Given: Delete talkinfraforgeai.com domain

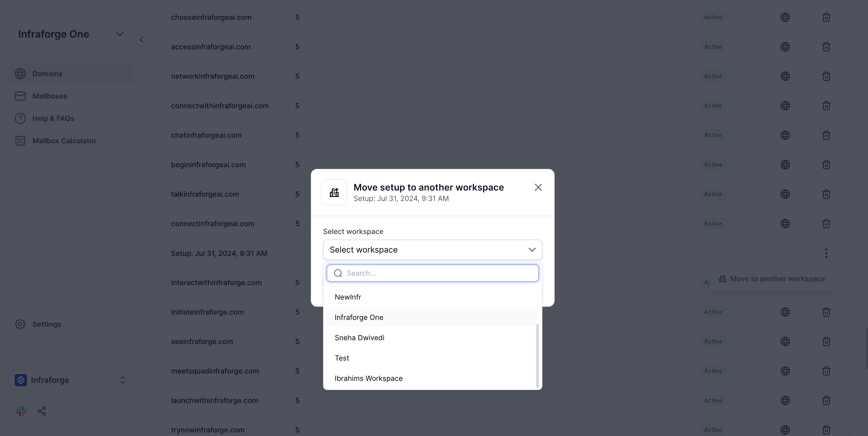Looking at the screenshot, I should [x=826, y=194].
